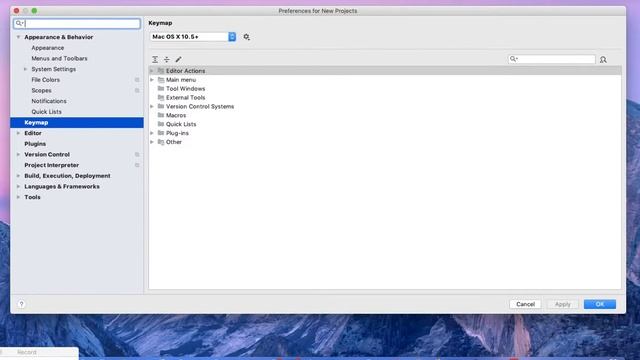
Task: Click Find Actions by Shortcut icon
Action: pos(603,60)
